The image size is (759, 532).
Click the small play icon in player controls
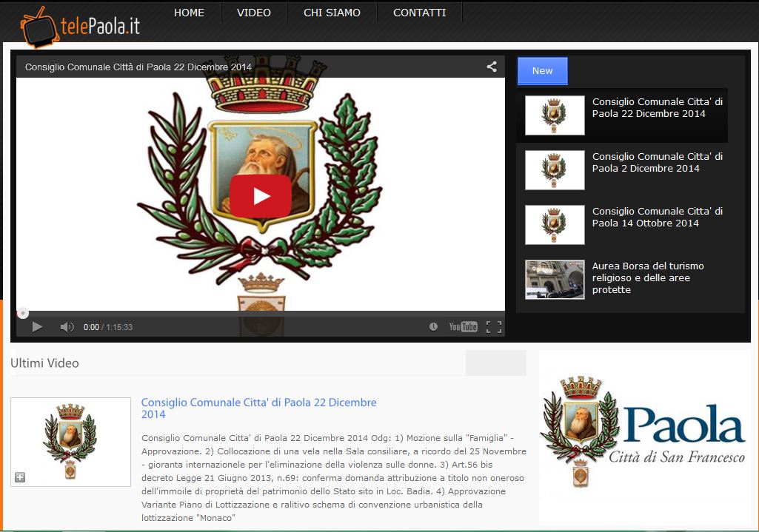[37, 327]
